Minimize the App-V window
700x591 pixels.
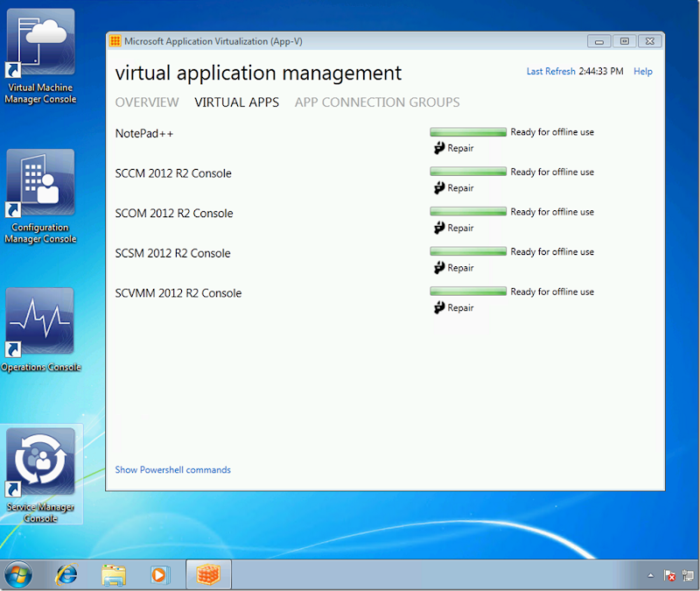599,41
